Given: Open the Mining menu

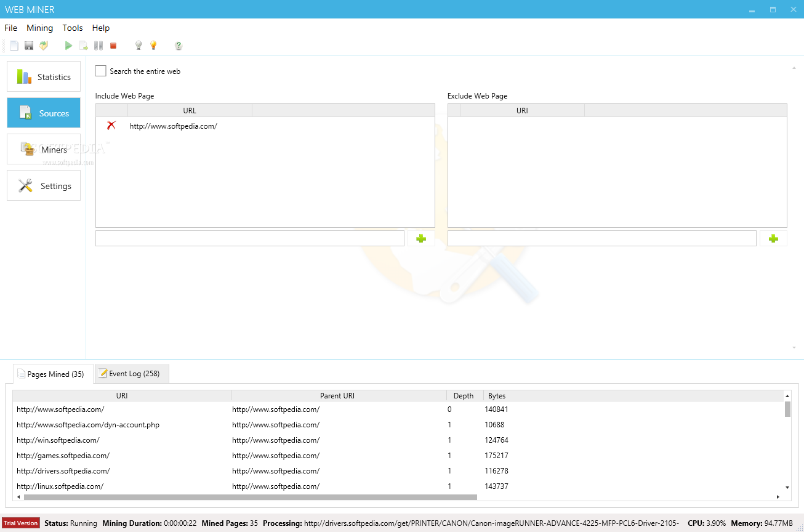Looking at the screenshot, I should 40,28.
